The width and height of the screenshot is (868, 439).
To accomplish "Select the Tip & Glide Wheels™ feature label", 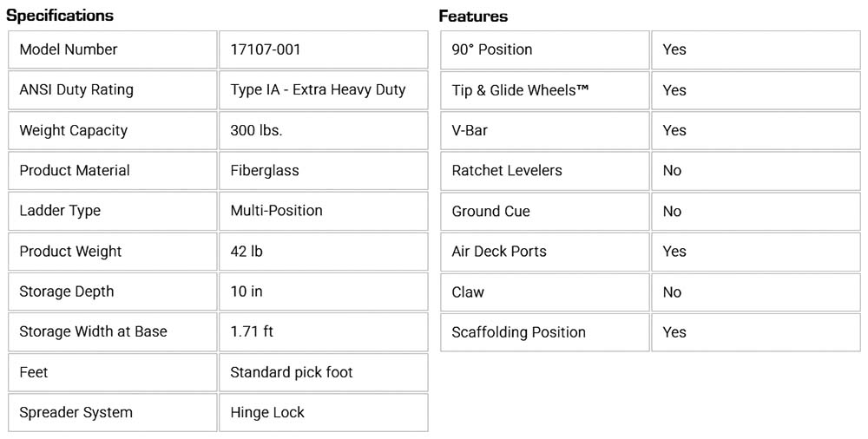I will pyautogui.click(x=520, y=90).
